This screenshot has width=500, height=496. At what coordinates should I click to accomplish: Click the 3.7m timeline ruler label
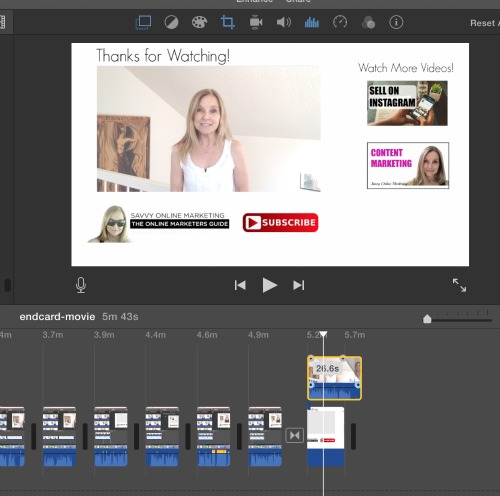point(53,335)
